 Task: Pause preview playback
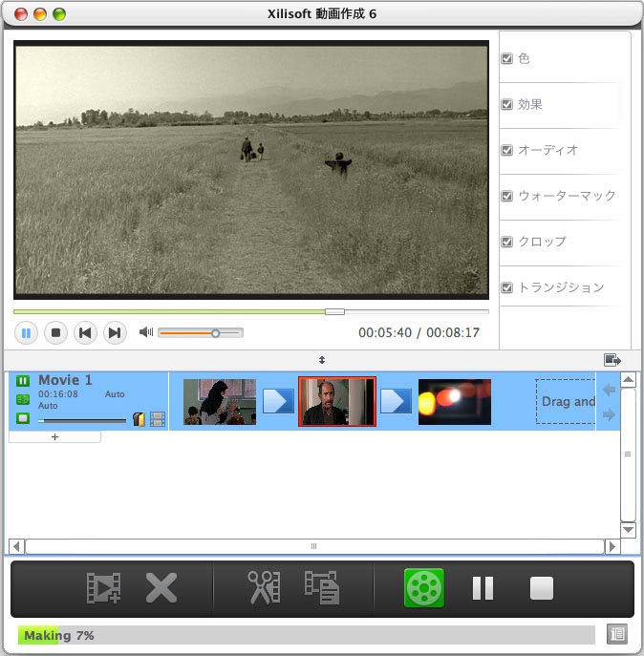[26, 333]
